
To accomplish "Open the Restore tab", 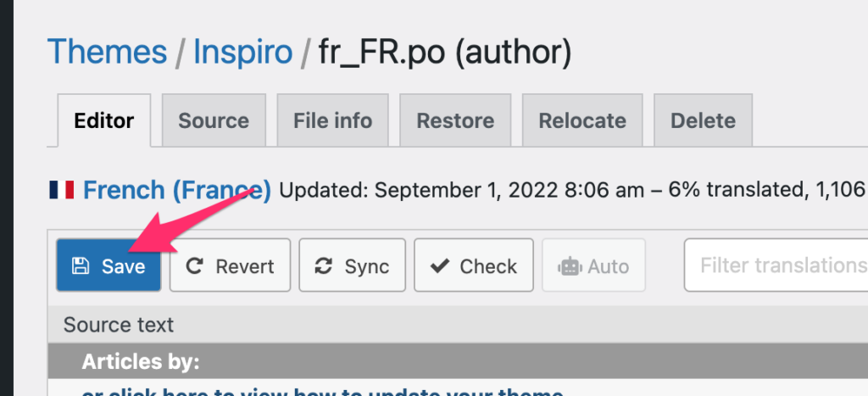I will 455,120.
